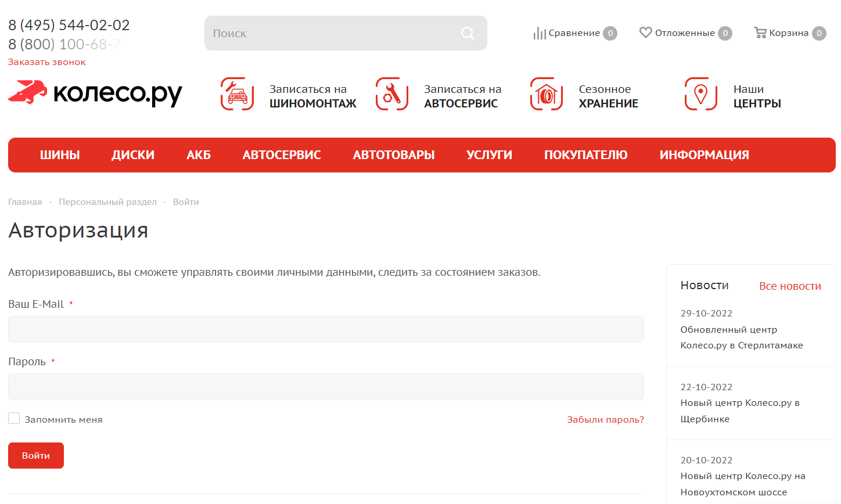Click Записаться на АВТОСЕРВИС link text
Screen dimensions: 841x504
point(462,96)
